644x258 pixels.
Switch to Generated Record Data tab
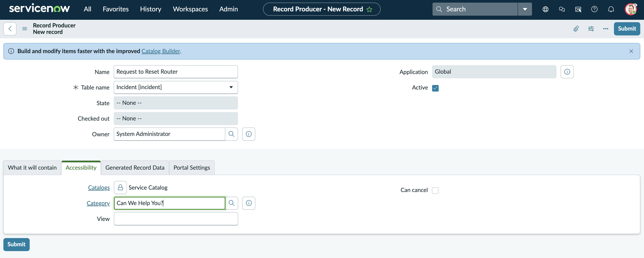[x=135, y=168]
